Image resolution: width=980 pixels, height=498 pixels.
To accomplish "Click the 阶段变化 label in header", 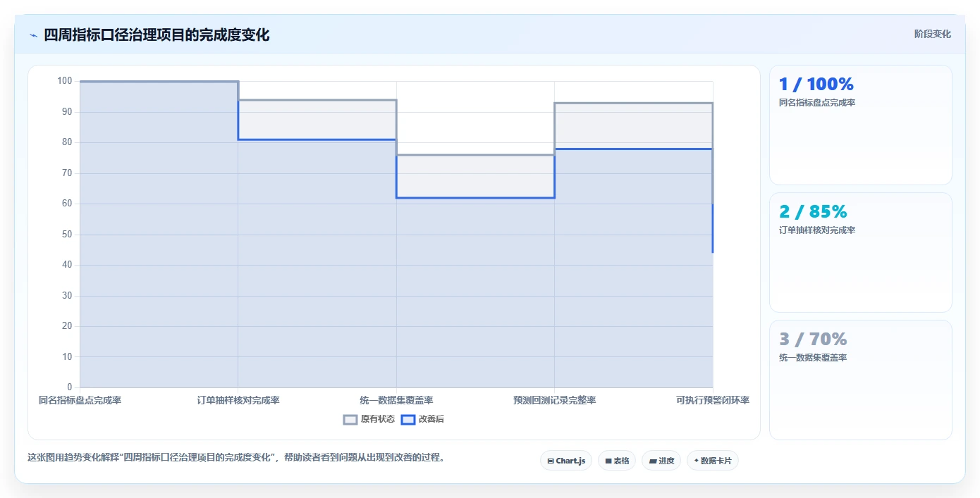I will (x=932, y=34).
